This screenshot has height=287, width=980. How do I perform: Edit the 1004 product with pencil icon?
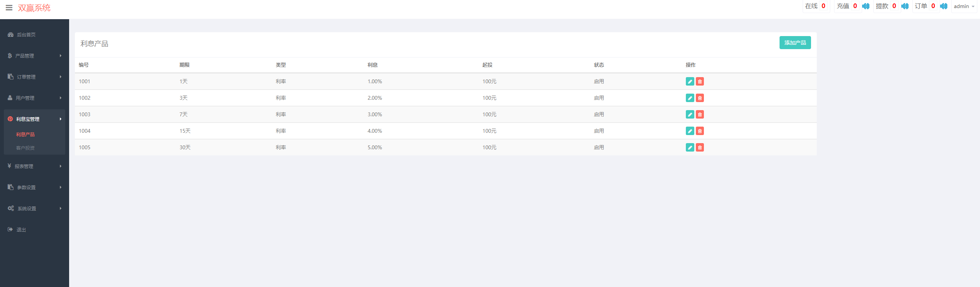pos(690,131)
